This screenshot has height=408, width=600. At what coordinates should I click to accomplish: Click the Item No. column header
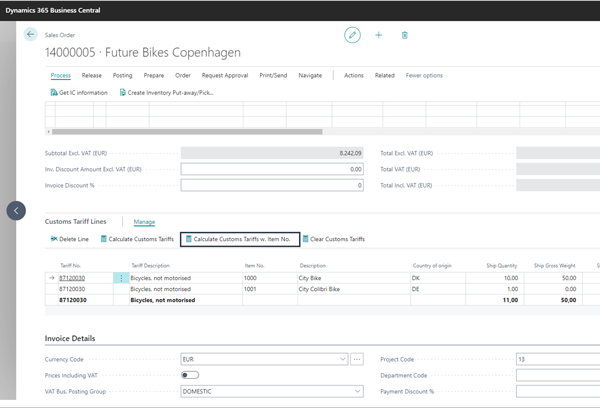[254, 265]
